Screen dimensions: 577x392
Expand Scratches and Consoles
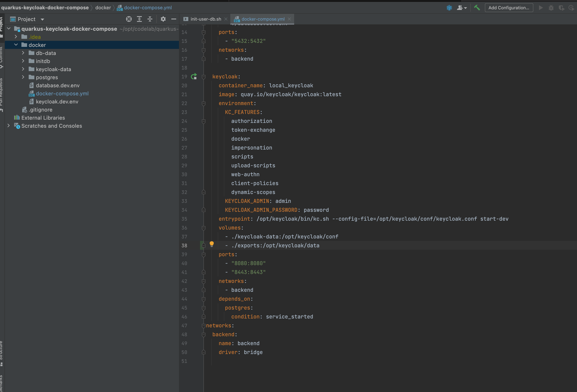pyautogui.click(x=9, y=126)
